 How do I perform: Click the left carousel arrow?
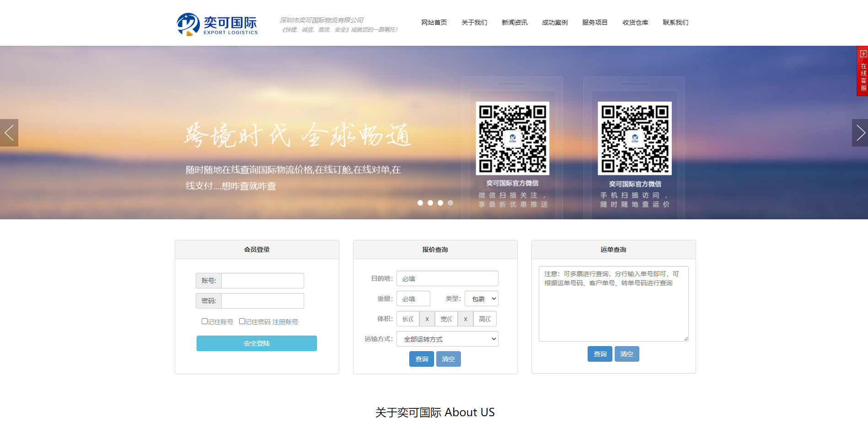pos(9,132)
